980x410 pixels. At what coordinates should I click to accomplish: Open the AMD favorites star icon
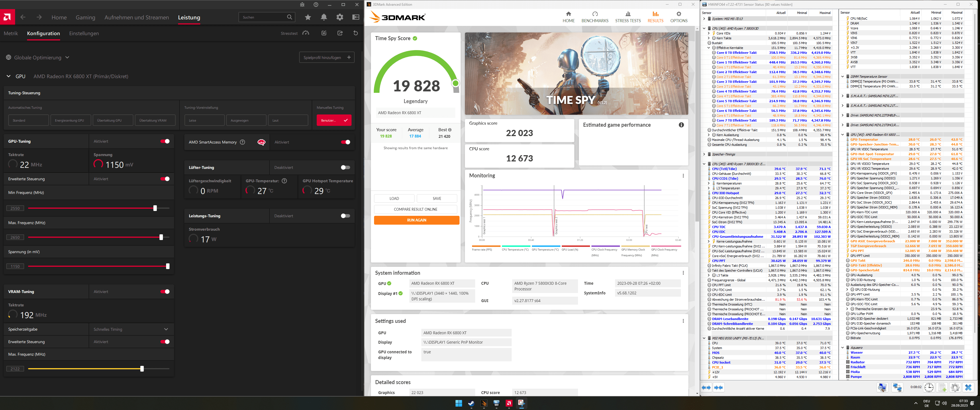(308, 17)
